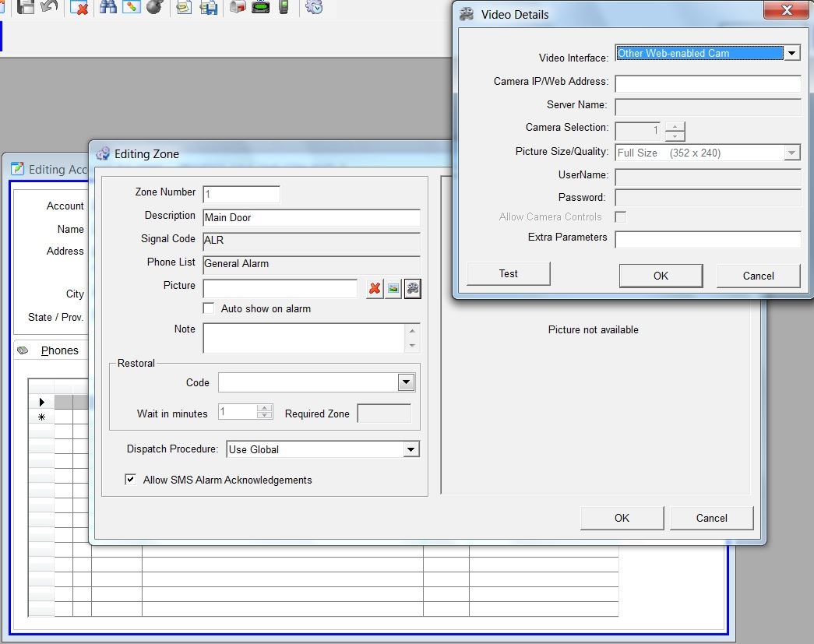
Task: Click the Password field
Action: pyautogui.click(x=708, y=198)
